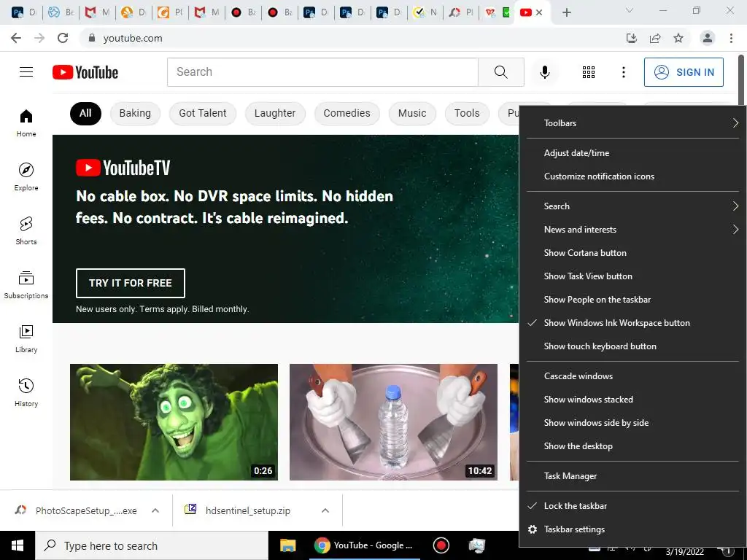This screenshot has width=747, height=560.
Task: Click the YouTube search input field
Action: pyautogui.click(x=322, y=72)
